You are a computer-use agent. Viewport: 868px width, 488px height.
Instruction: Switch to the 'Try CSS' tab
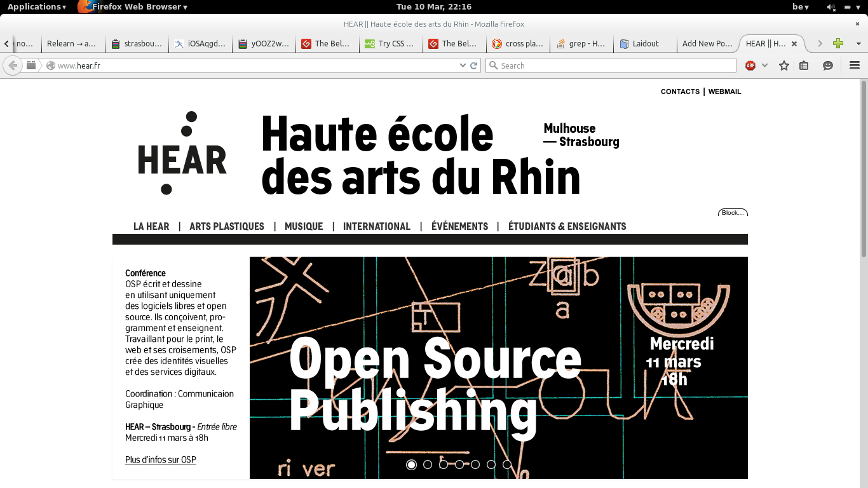tap(391, 44)
